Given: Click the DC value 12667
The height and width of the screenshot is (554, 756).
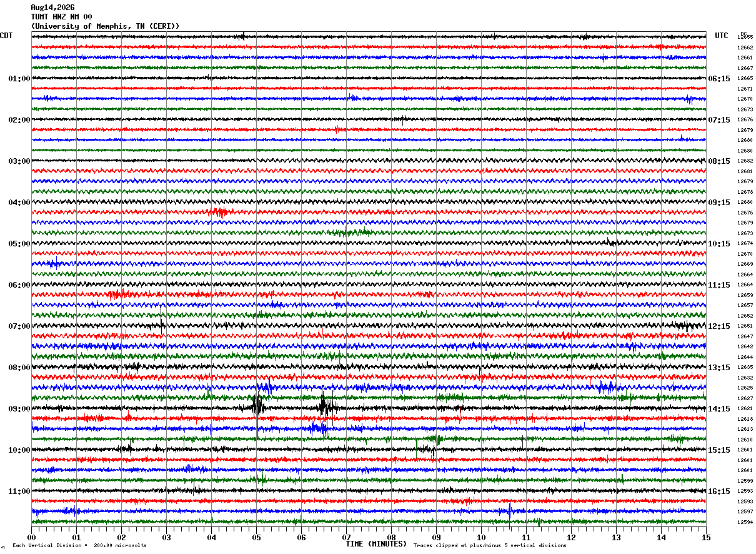Looking at the screenshot, I should pos(745,68).
